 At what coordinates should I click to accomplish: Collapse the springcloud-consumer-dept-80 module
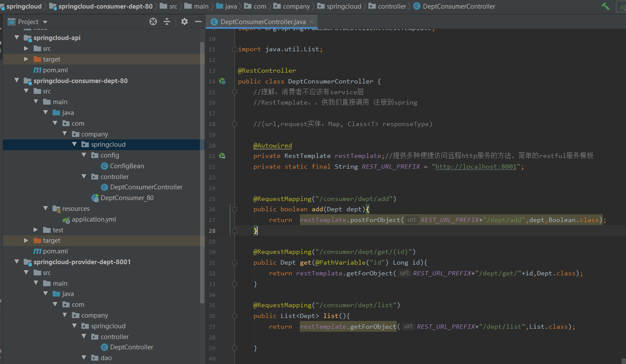[17, 80]
